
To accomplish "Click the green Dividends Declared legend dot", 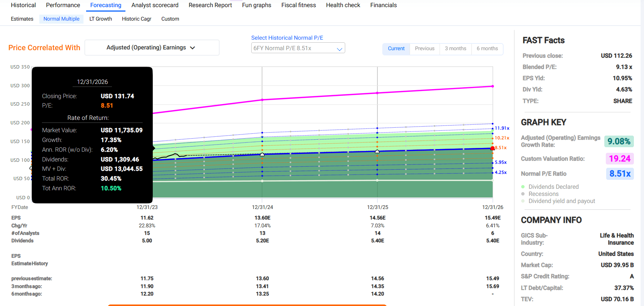I will [x=523, y=187].
